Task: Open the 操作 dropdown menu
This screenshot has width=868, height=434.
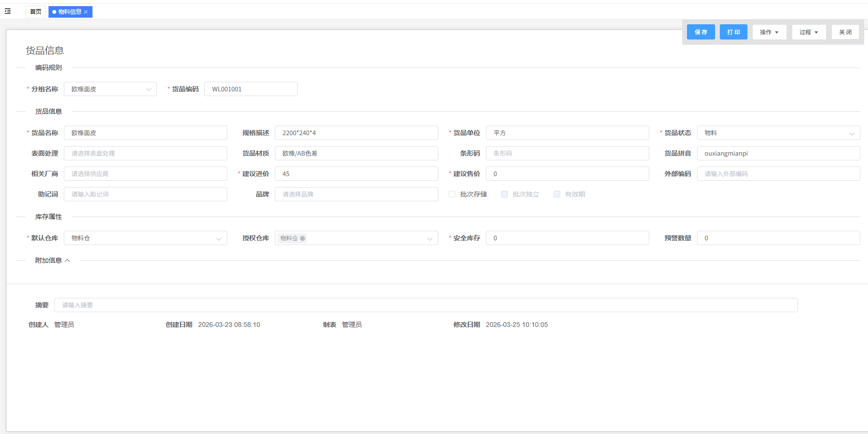Action: point(769,32)
